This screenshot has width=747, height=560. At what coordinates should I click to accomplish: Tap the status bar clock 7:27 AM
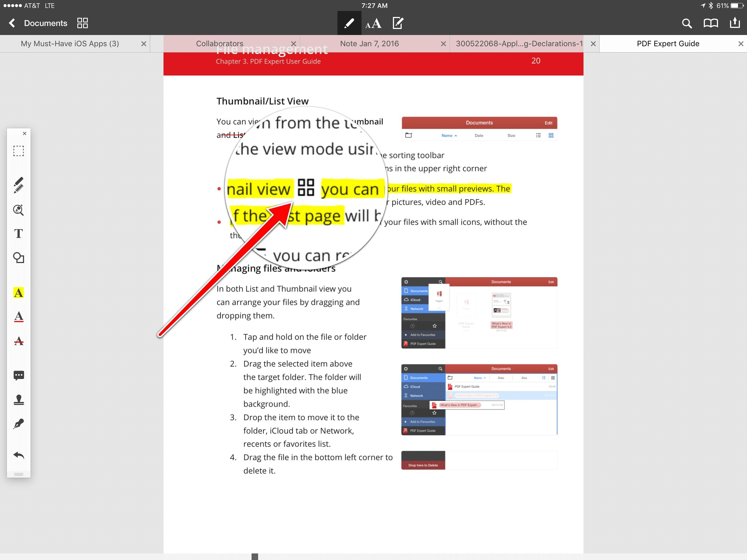(374, 6)
